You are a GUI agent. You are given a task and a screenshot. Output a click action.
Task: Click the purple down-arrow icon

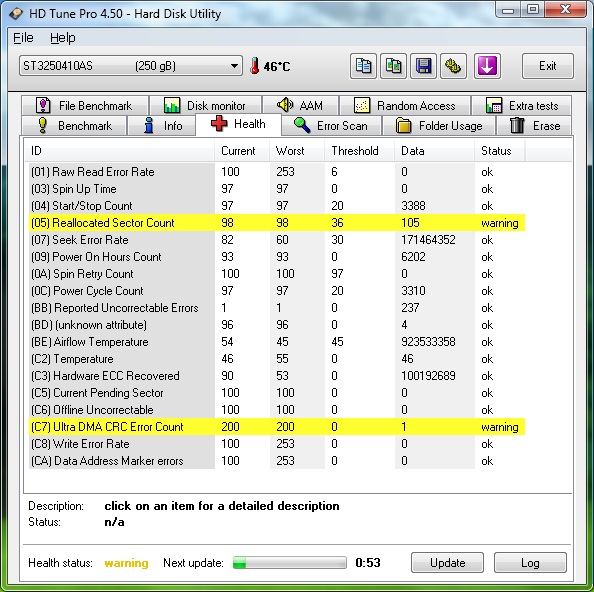[x=487, y=66]
